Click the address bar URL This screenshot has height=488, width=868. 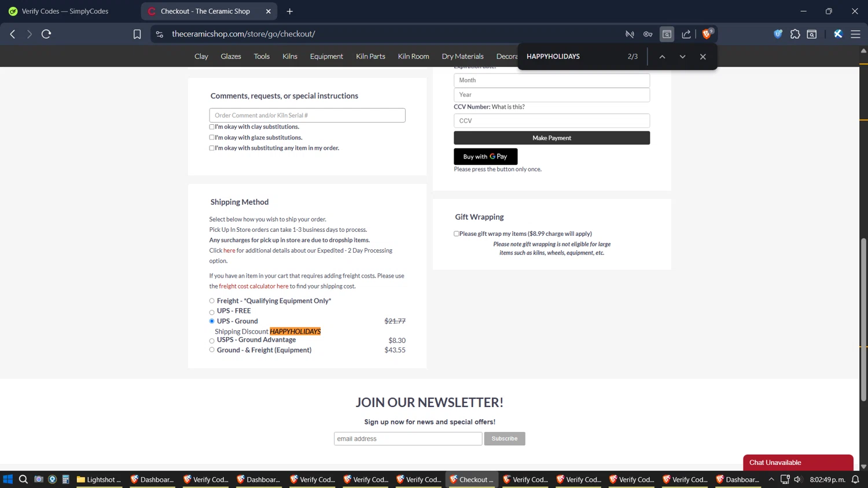[x=244, y=34]
